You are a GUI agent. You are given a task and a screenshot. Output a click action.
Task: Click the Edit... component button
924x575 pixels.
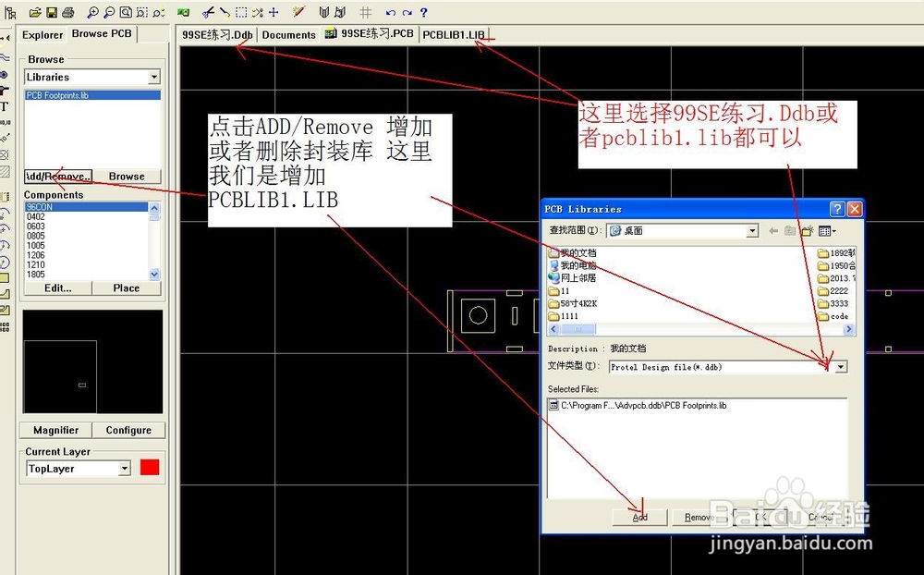tap(57, 288)
